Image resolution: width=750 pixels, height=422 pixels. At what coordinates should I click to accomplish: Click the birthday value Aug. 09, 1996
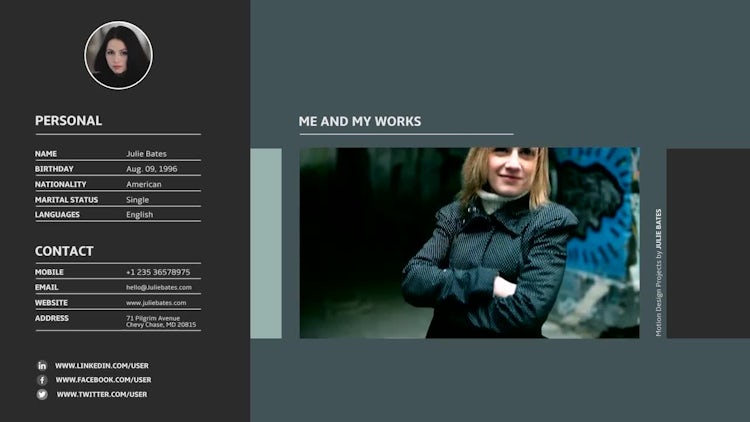click(x=151, y=169)
